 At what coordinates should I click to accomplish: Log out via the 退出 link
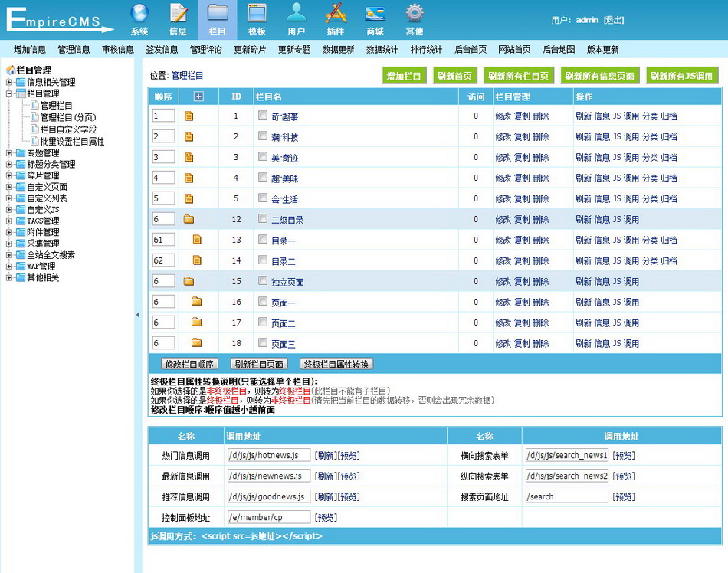pos(613,20)
